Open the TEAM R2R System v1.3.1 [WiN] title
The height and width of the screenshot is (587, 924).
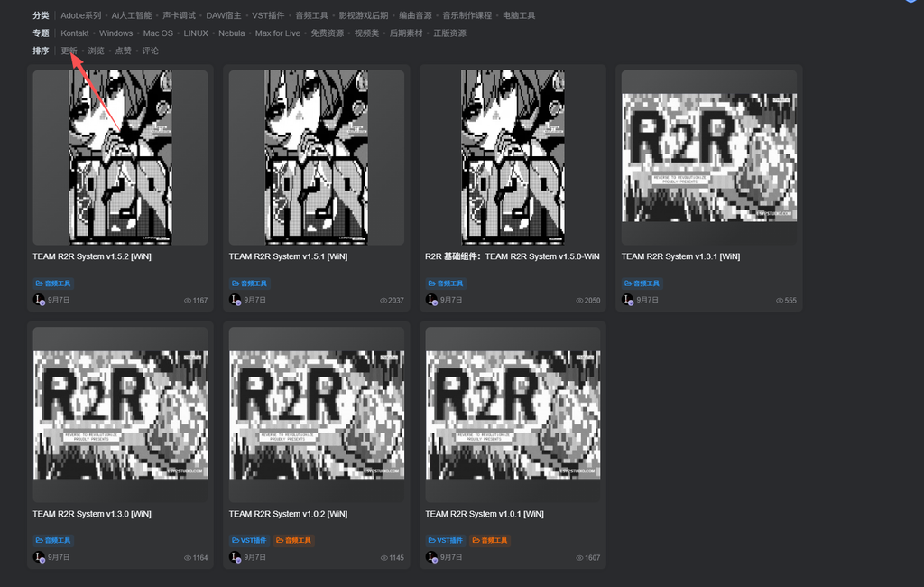(x=680, y=256)
